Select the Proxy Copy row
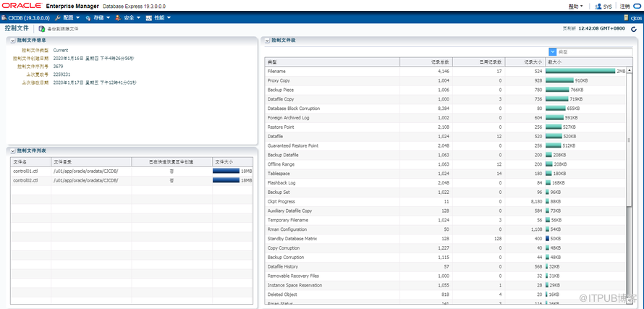 click(x=446, y=80)
